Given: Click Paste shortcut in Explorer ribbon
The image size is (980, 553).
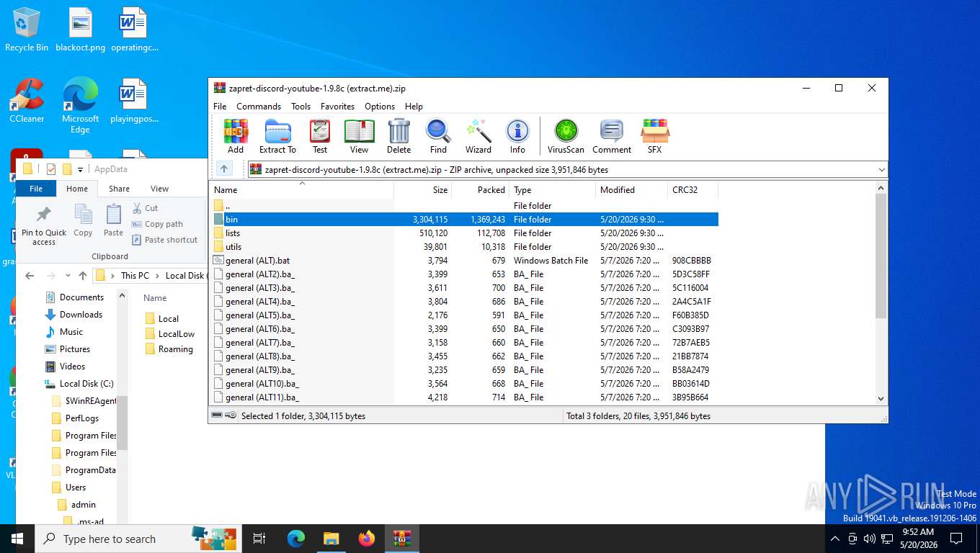Looking at the screenshot, I should (164, 240).
